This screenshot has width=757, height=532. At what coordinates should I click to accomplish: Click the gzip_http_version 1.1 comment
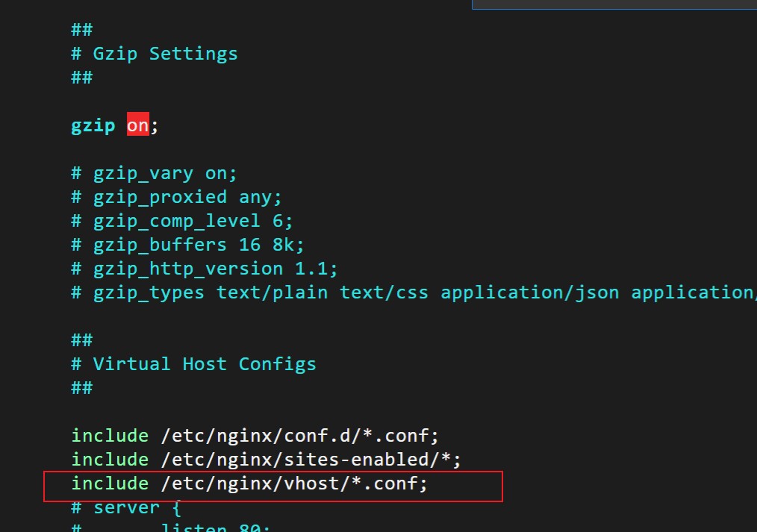coord(203,268)
